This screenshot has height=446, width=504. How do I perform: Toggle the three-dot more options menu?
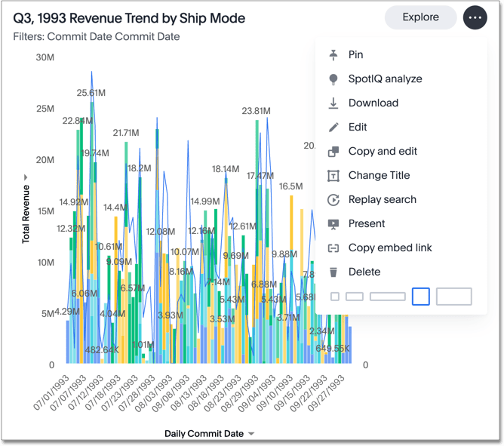pyautogui.click(x=475, y=17)
